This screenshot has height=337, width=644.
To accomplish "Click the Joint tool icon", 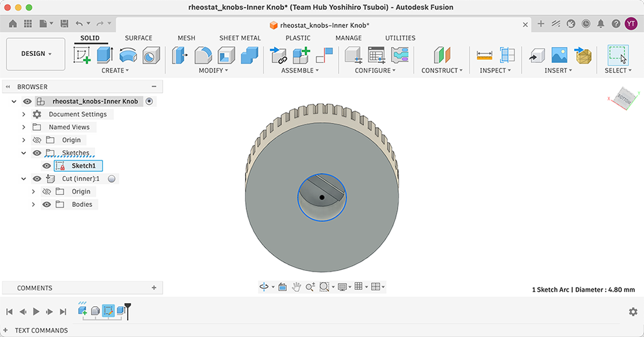I will click(x=278, y=55).
